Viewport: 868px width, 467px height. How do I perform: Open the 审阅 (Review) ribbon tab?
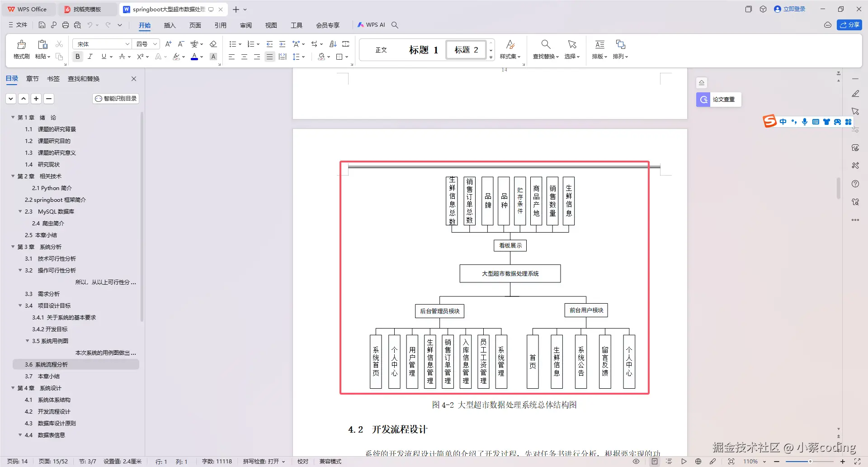[x=245, y=25]
